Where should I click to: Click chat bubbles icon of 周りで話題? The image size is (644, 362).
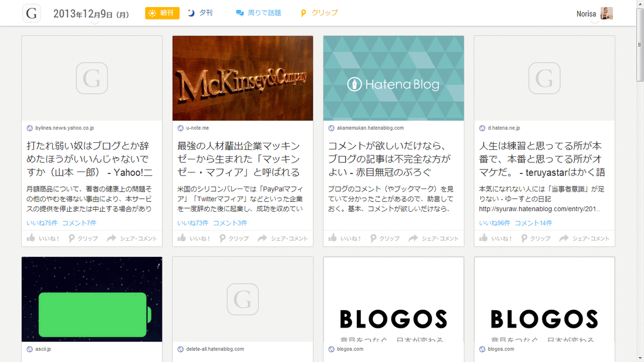pyautogui.click(x=240, y=14)
